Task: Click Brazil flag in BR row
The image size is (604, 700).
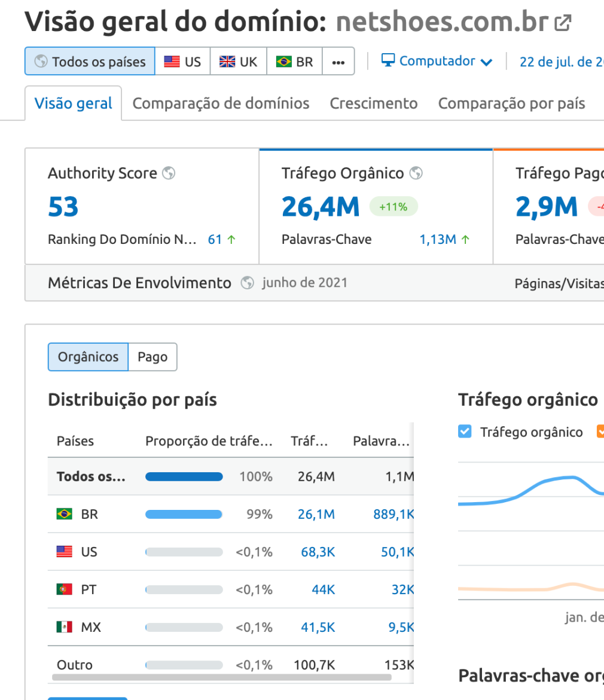Action: (x=65, y=514)
